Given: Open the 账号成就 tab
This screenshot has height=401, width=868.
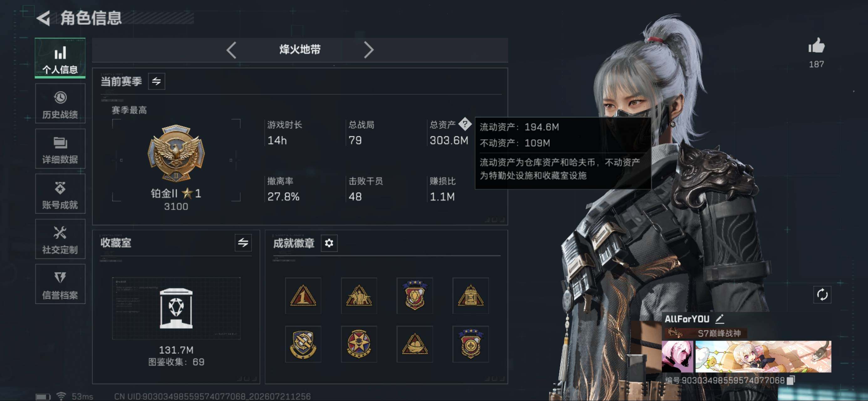Looking at the screenshot, I should point(60,194).
